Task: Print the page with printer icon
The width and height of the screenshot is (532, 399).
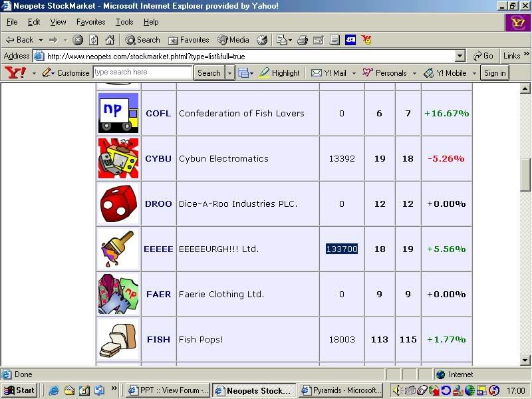Action: point(302,40)
